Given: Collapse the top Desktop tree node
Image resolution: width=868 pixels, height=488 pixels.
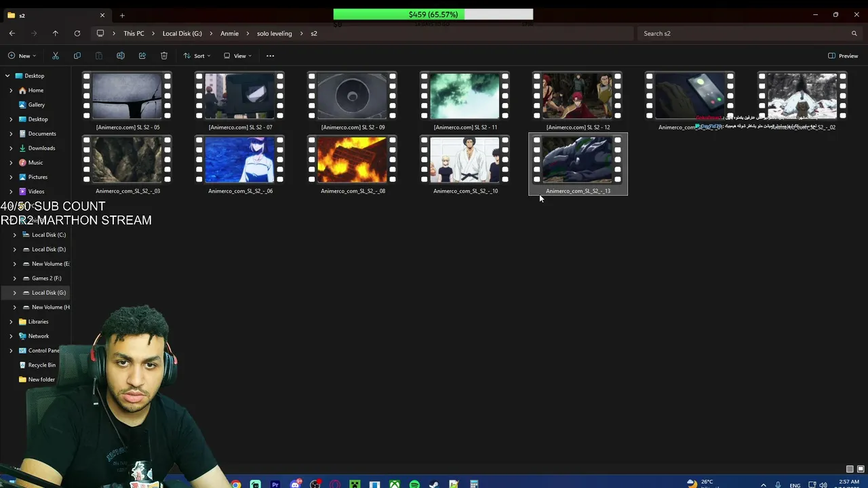Looking at the screenshot, I should point(7,76).
